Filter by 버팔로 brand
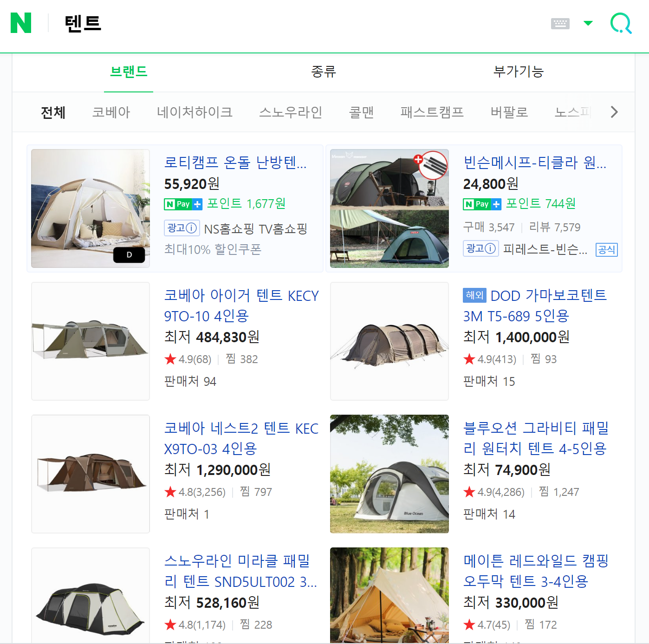The width and height of the screenshot is (649, 644). [509, 112]
